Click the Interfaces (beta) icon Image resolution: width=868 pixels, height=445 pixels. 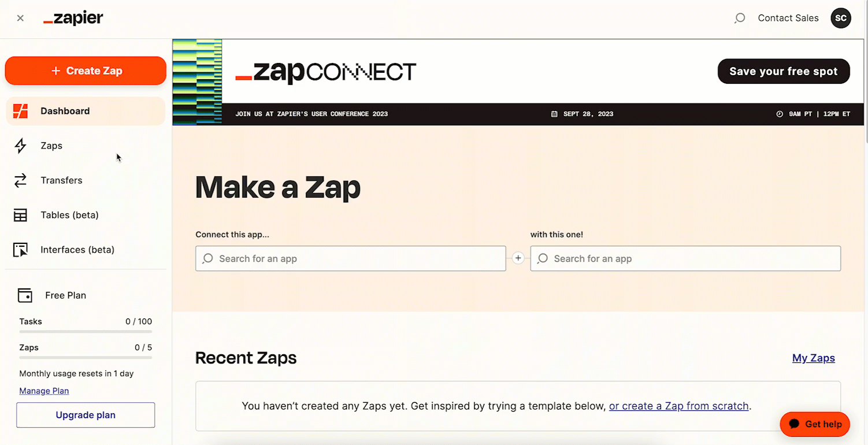[21, 250]
